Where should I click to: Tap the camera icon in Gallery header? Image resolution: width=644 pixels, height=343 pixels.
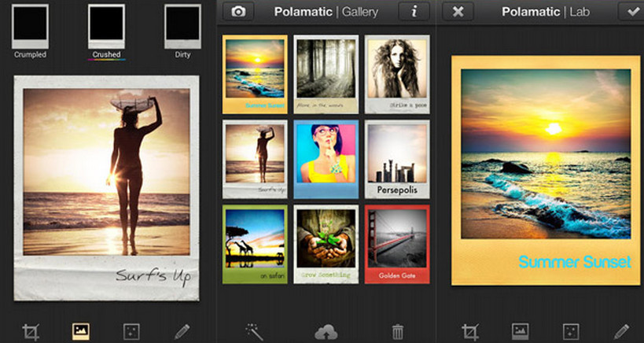click(237, 12)
